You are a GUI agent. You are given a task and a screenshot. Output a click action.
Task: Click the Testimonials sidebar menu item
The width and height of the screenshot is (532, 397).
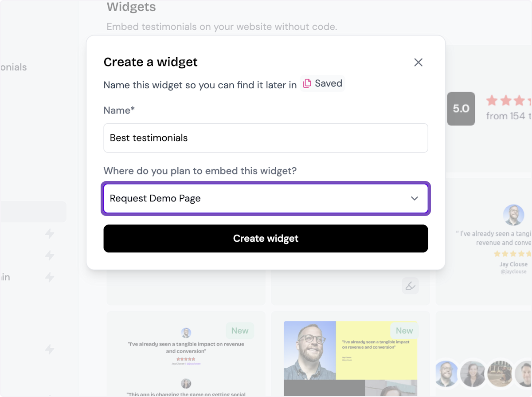[13, 67]
